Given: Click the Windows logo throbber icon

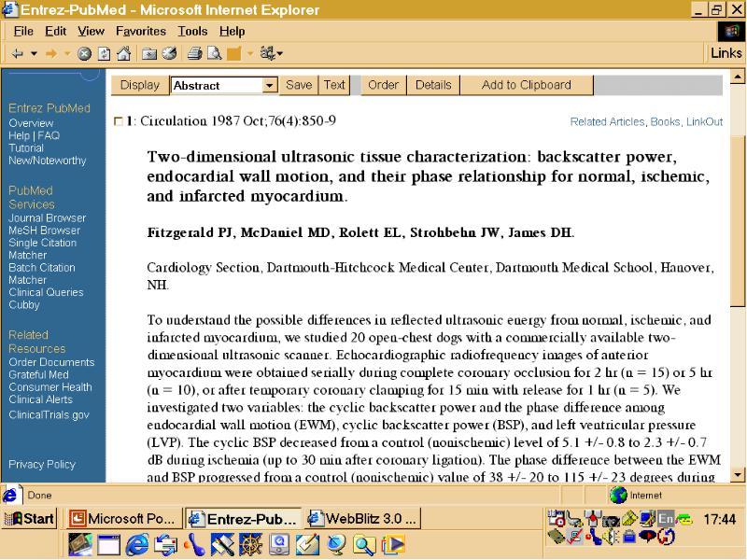Looking at the screenshot, I should (731, 32).
